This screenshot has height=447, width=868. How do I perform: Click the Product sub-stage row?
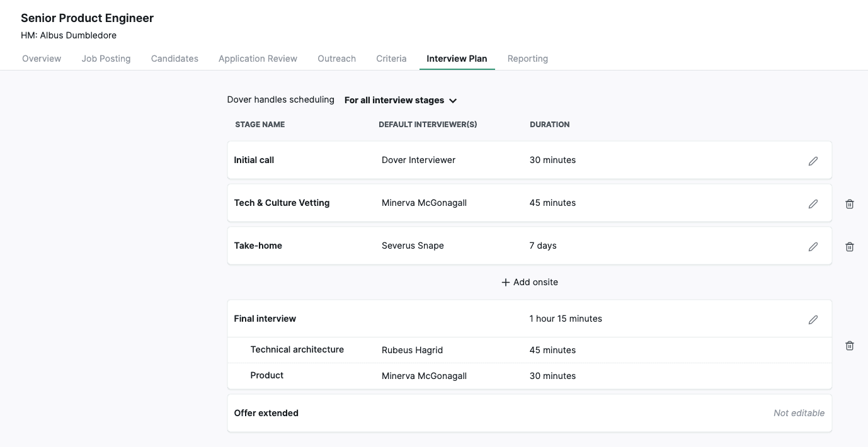pos(266,375)
